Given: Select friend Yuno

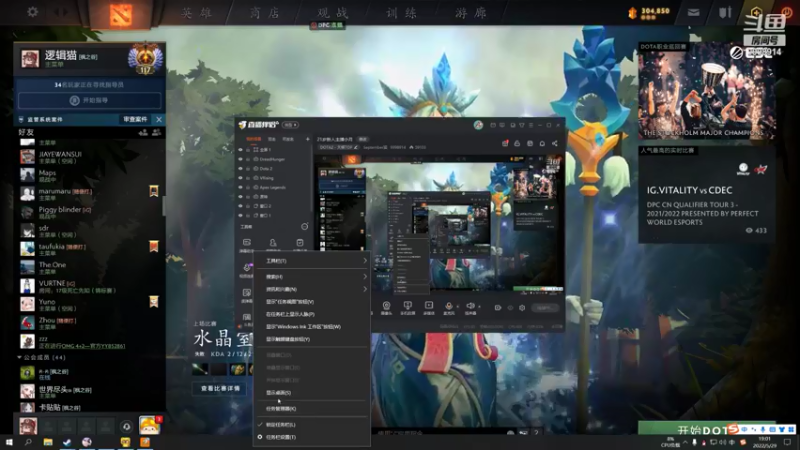Looking at the screenshot, I should pos(87,305).
